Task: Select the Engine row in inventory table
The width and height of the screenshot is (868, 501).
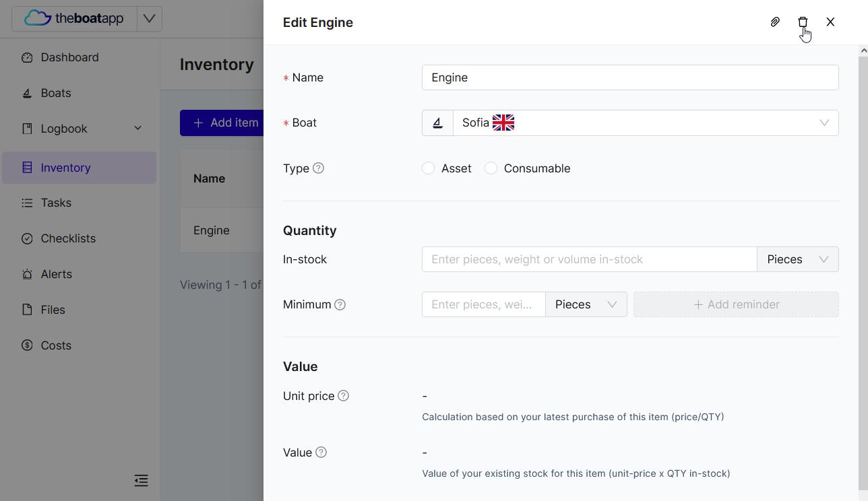Action: [222, 230]
